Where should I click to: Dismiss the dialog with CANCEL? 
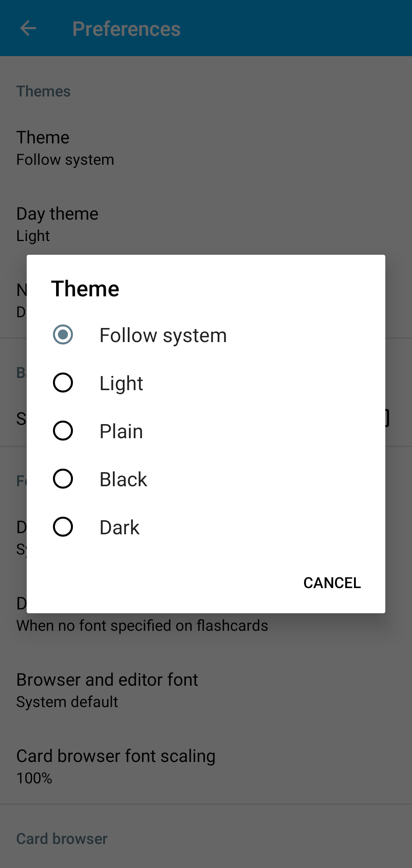point(332,583)
